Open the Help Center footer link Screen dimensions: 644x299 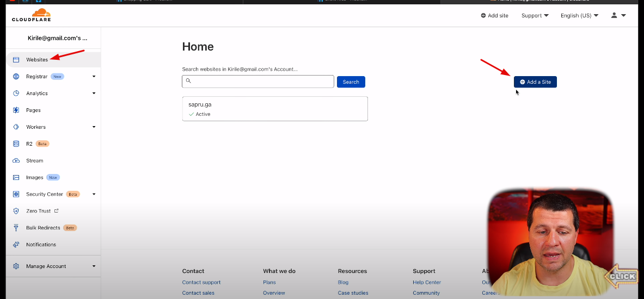(x=427, y=282)
